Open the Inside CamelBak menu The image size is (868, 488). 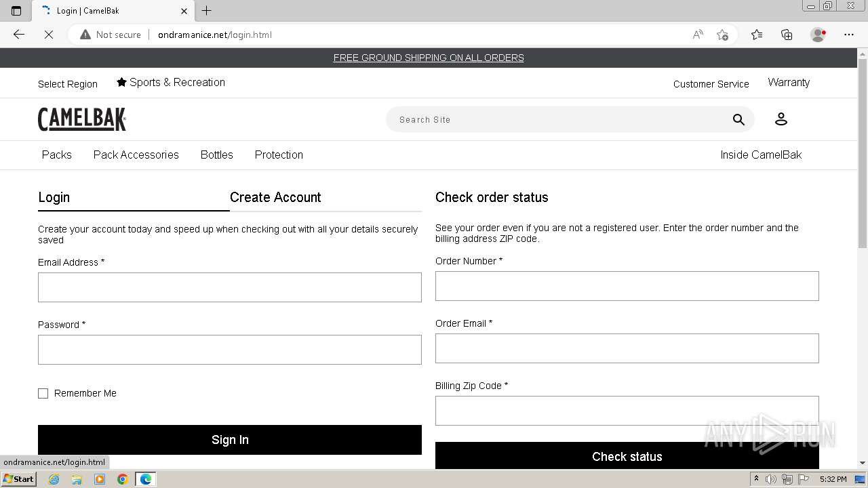click(x=761, y=155)
